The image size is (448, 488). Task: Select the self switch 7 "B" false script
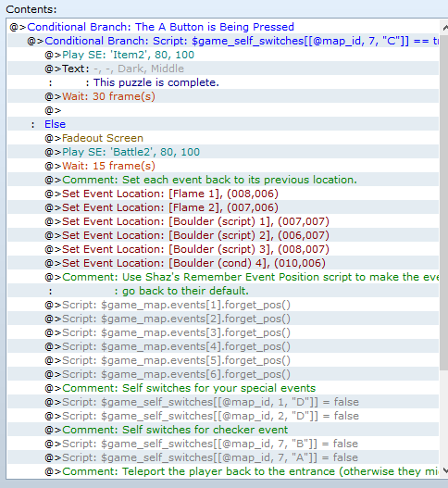(x=223, y=444)
